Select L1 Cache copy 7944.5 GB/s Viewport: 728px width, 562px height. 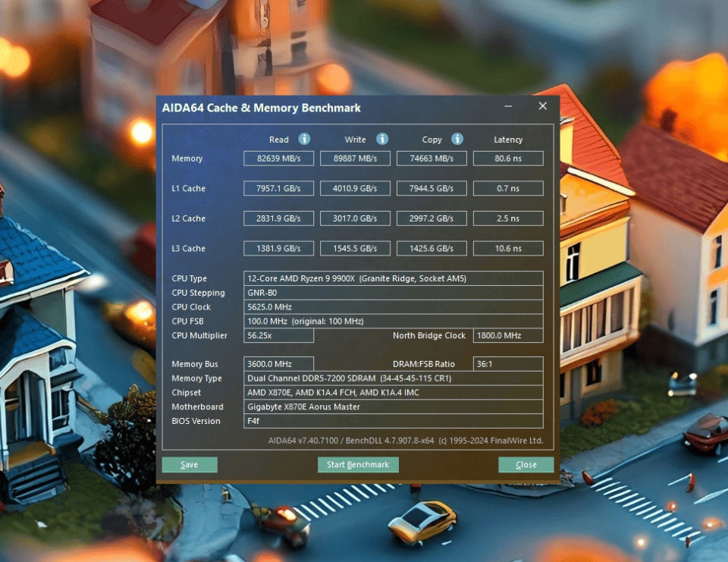(431, 188)
